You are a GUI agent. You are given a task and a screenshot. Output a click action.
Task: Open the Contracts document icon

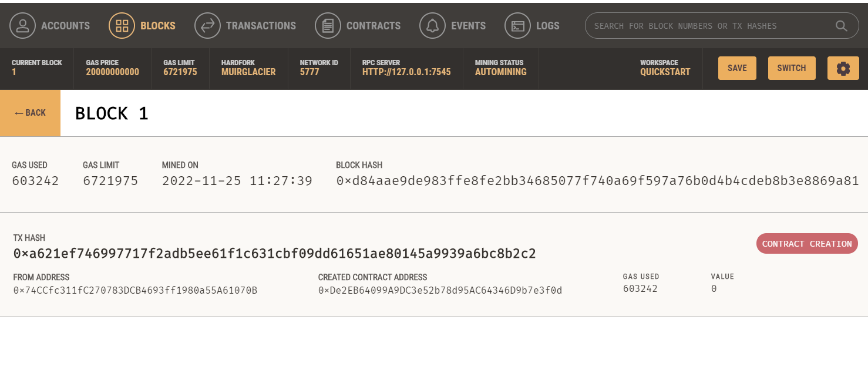tap(328, 25)
